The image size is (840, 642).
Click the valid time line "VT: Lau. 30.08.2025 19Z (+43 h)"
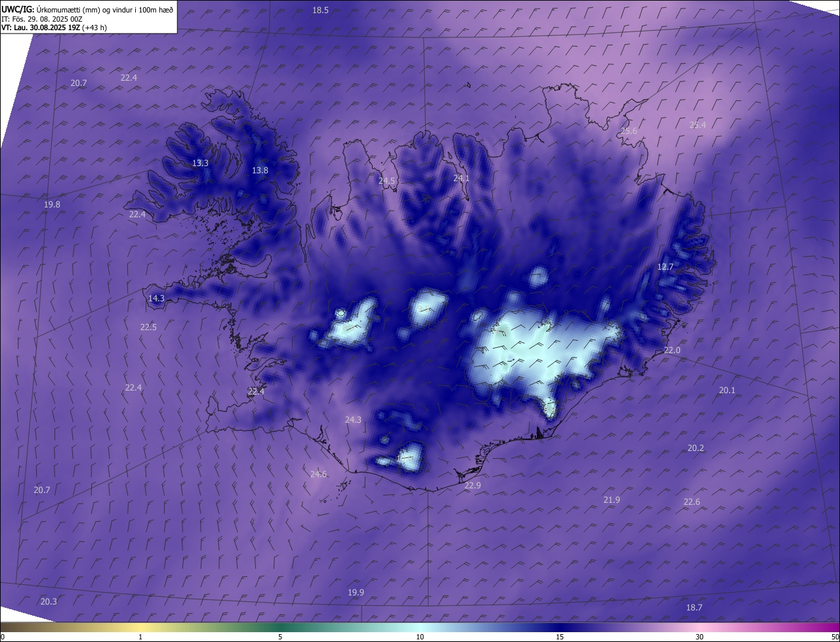(54, 28)
